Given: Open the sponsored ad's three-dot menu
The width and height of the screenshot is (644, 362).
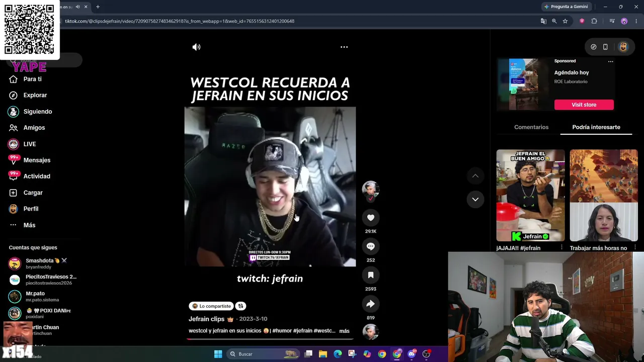Looking at the screenshot, I should (x=611, y=61).
